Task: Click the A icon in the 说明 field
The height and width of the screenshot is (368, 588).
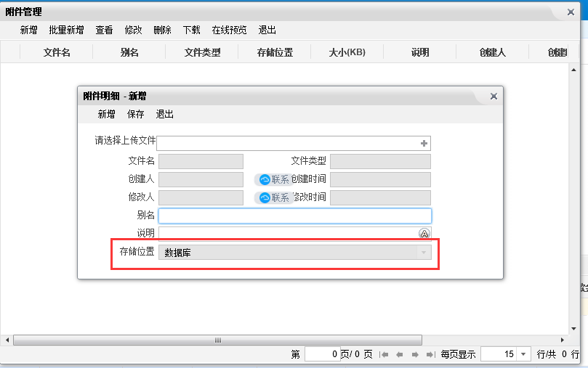Action: point(424,234)
